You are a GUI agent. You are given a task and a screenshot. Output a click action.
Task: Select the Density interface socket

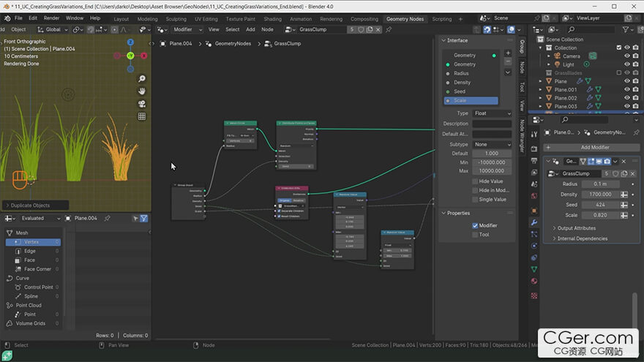coord(471,83)
